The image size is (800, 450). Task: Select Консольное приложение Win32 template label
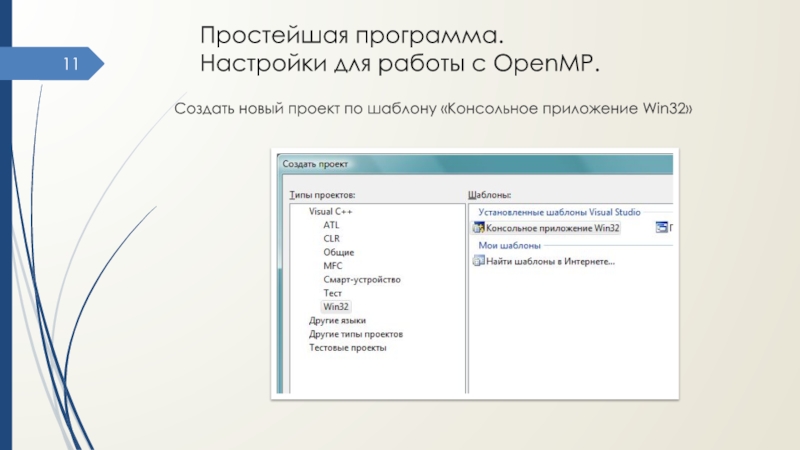[x=553, y=228]
